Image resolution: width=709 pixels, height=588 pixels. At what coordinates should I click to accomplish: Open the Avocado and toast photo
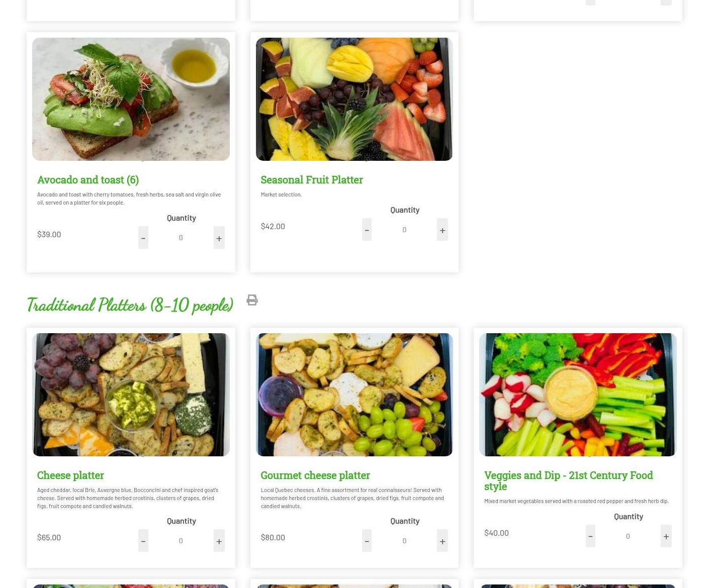pyautogui.click(x=131, y=99)
